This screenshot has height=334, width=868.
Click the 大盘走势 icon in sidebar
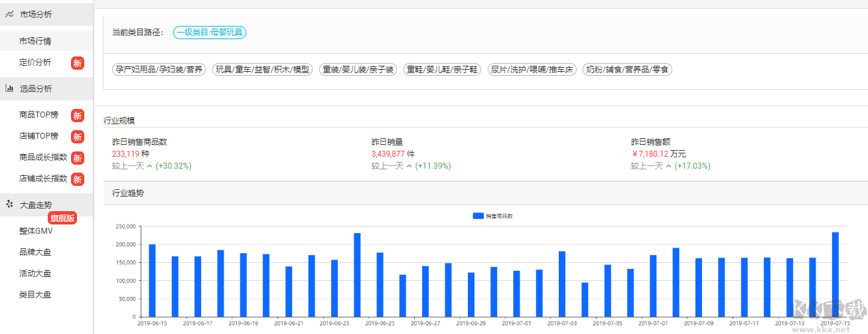pos(9,205)
